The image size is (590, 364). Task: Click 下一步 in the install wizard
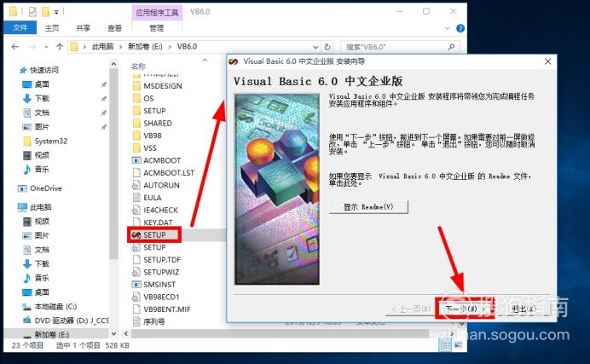click(465, 309)
